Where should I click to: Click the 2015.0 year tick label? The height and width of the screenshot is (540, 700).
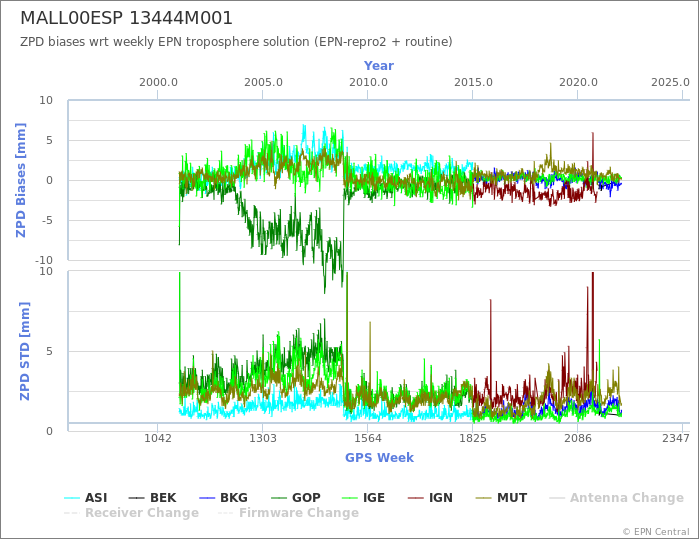click(474, 83)
